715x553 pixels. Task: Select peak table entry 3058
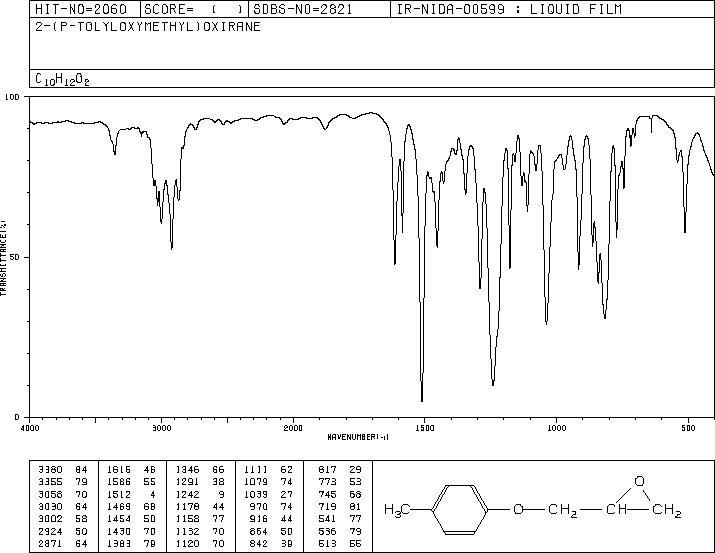point(50,494)
